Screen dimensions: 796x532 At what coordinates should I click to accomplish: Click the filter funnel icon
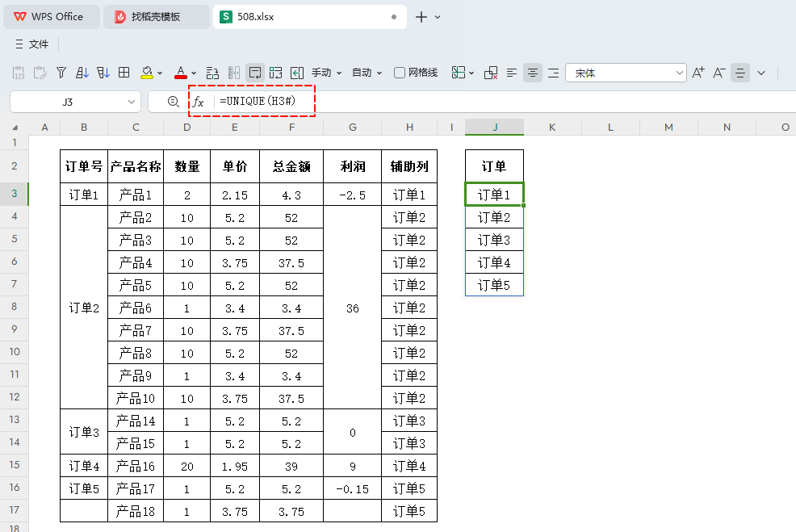(x=61, y=73)
